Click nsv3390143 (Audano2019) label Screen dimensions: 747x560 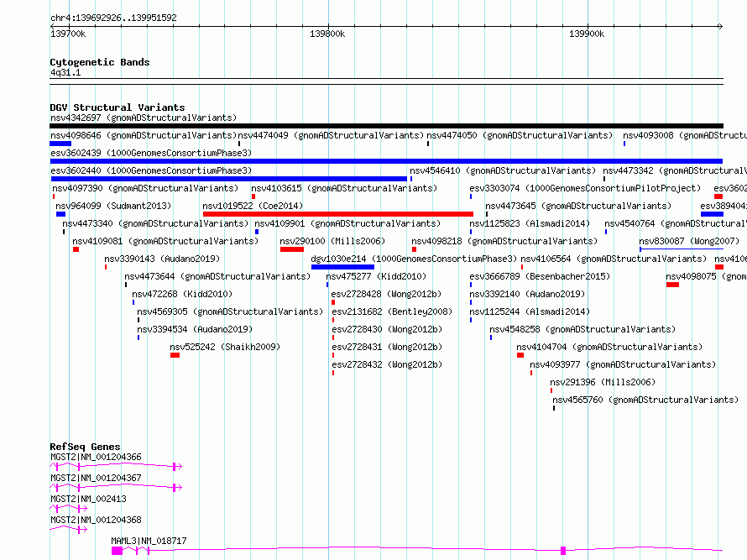pyautogui.click(x=162, y=259)
